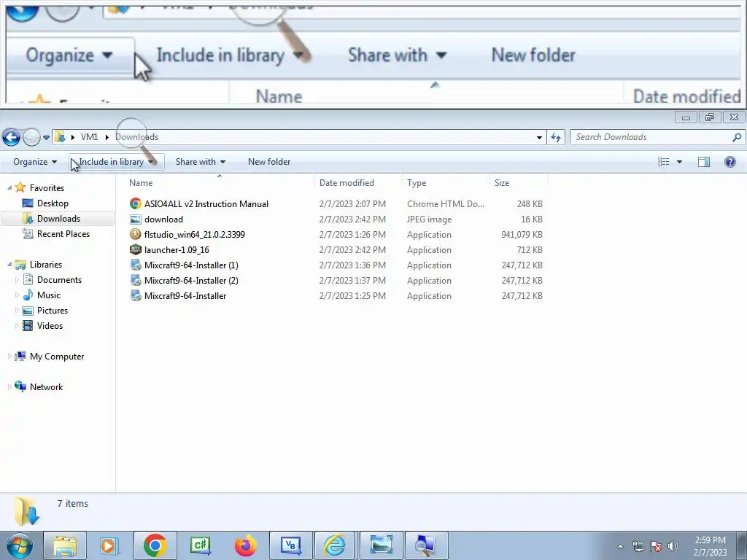747x560 pixels.
Task: Click the icon of Mixcraft9-64-Installer
Action: click(136, 296)
